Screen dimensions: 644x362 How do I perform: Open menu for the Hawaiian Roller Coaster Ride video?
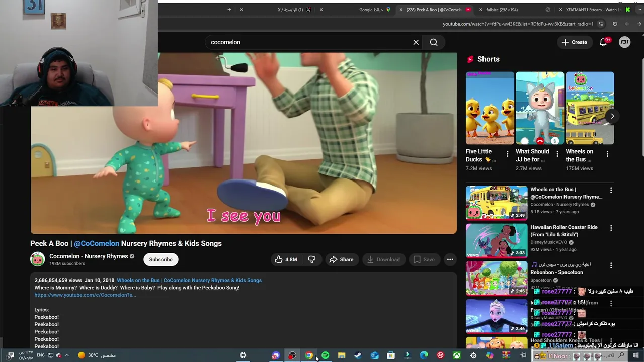coord(611,228)
